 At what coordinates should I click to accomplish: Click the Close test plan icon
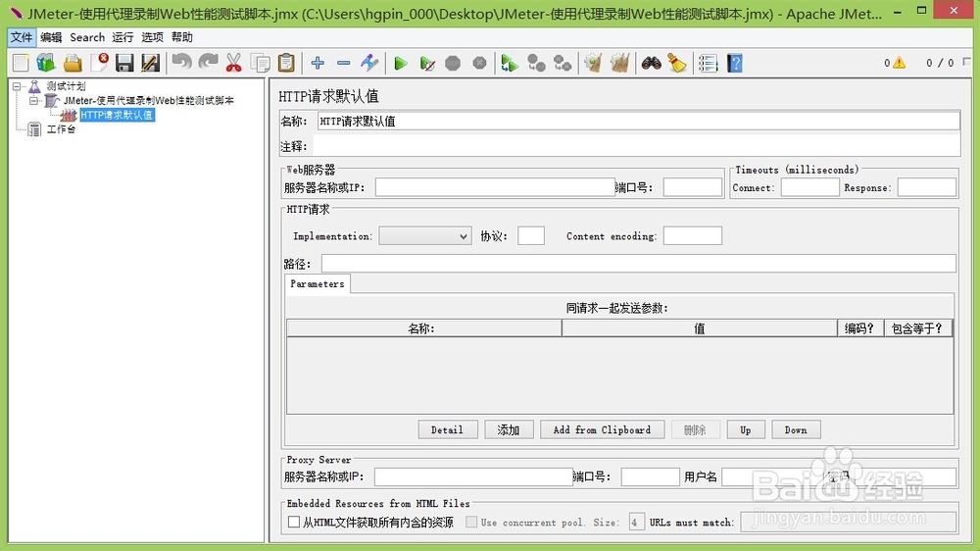99,63
